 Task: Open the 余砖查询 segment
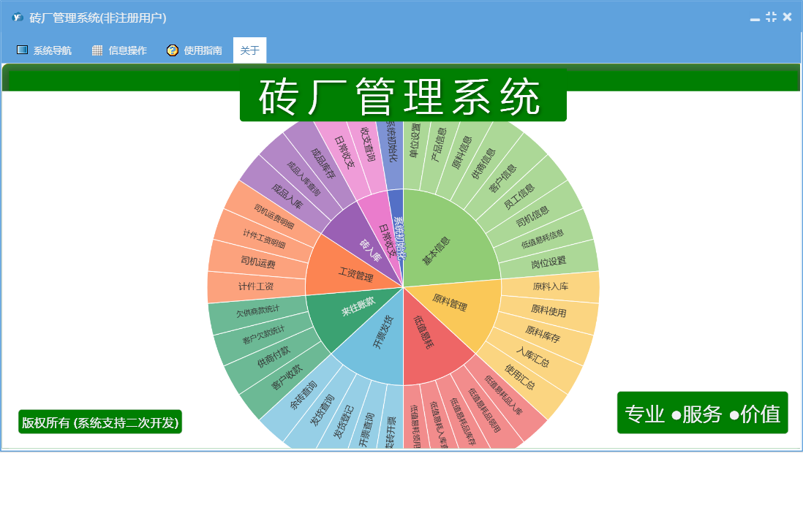tap(304, 394)
